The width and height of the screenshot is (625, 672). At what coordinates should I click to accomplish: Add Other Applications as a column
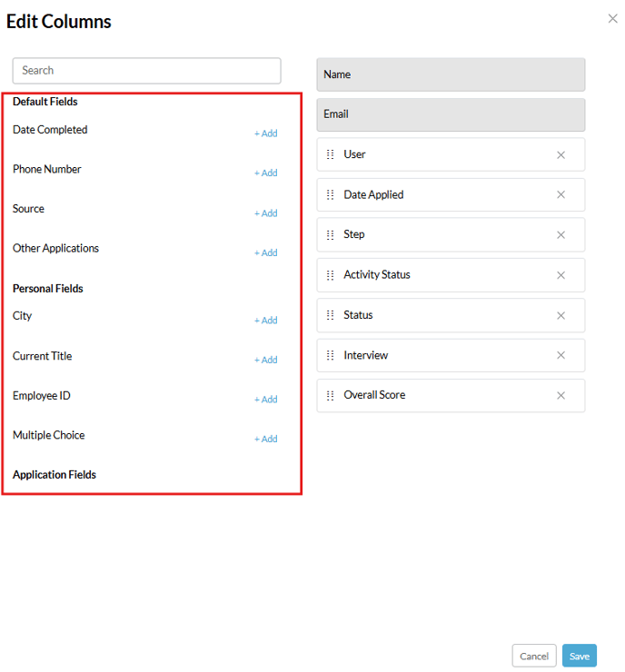click(266, 252)
